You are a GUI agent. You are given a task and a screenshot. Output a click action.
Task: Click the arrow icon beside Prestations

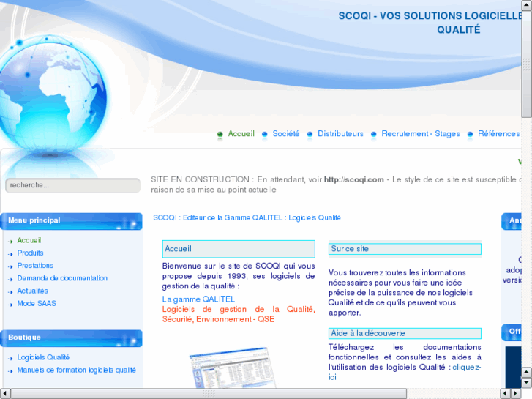(x=10, y=266)
